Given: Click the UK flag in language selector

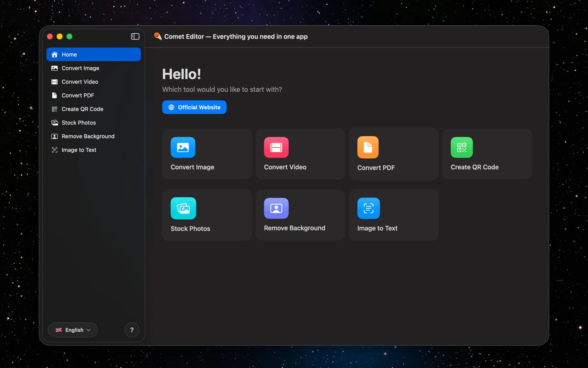Looking at the screenshot, I should click(x=59, y=330).
